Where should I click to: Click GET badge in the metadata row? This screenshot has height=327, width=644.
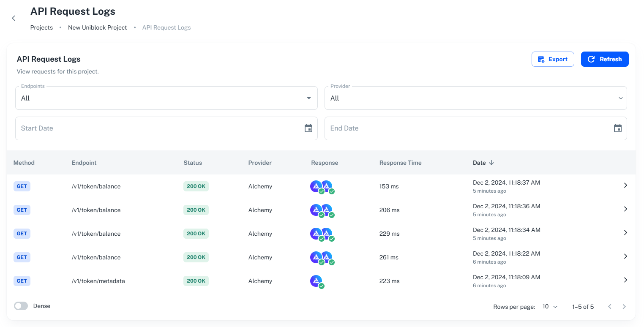(22, 281)
